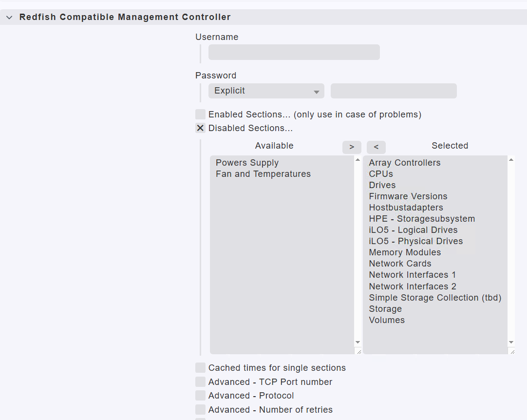Image resolution: width=527 pixels, height=420 pixels.
Task: Click the move left arrow button
Action: [376, 147]
